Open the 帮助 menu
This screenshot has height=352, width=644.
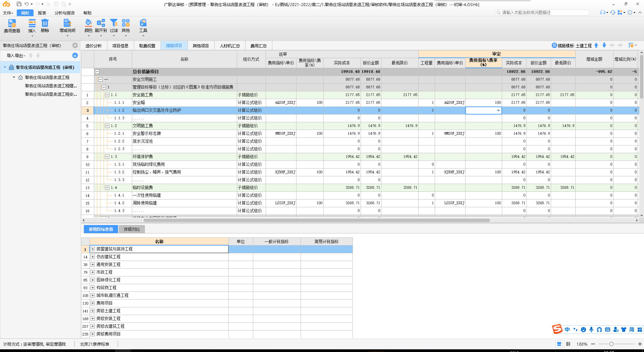[88, 13]
